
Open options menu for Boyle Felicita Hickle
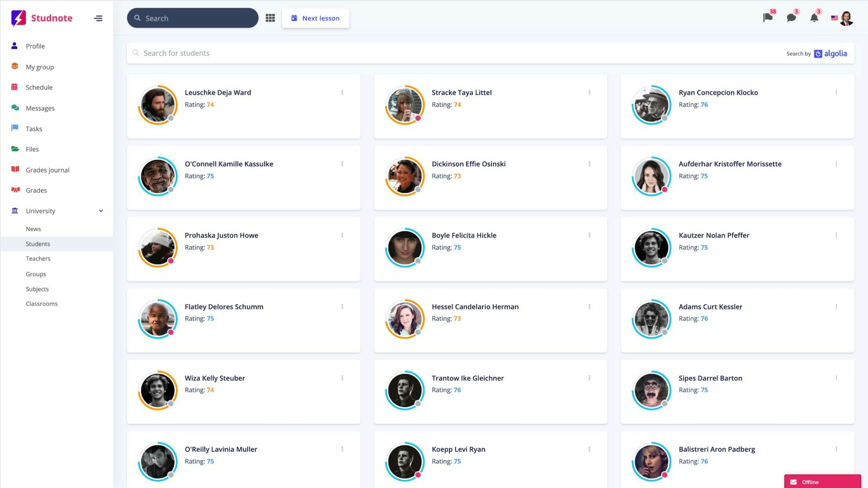click(589, 235)
